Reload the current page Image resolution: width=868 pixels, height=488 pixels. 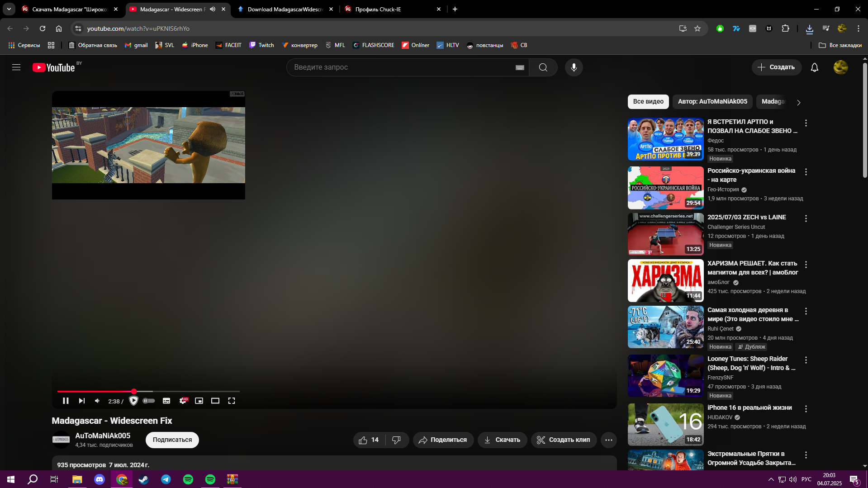coord(43,28)
